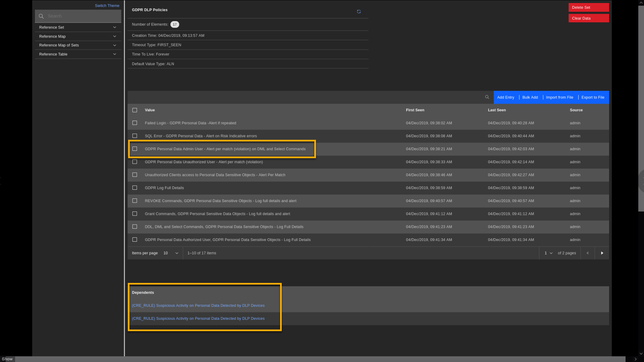The height and width of the screenshot is (362, 644).
Task: Open first Suspicious Activity CRE_RULE dependent link
Action: point(198,305)
